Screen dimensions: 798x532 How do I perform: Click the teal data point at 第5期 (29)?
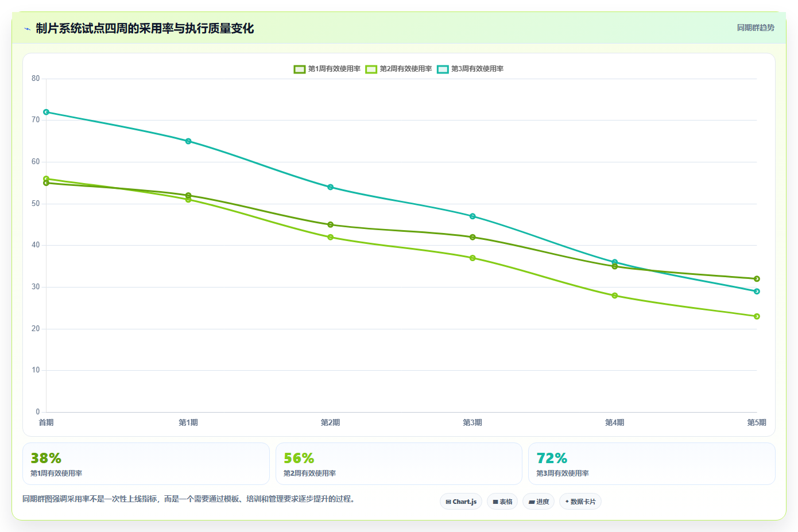757,292
